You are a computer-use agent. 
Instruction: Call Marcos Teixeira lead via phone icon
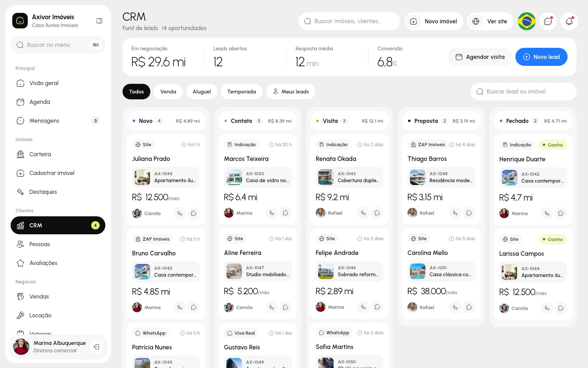pos(272,213)
